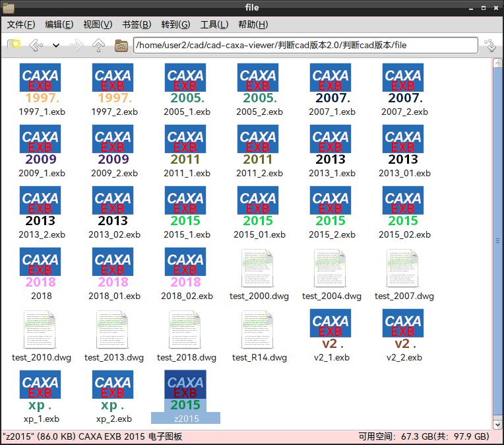Open the 帮助(H) menu

(253, 24)
